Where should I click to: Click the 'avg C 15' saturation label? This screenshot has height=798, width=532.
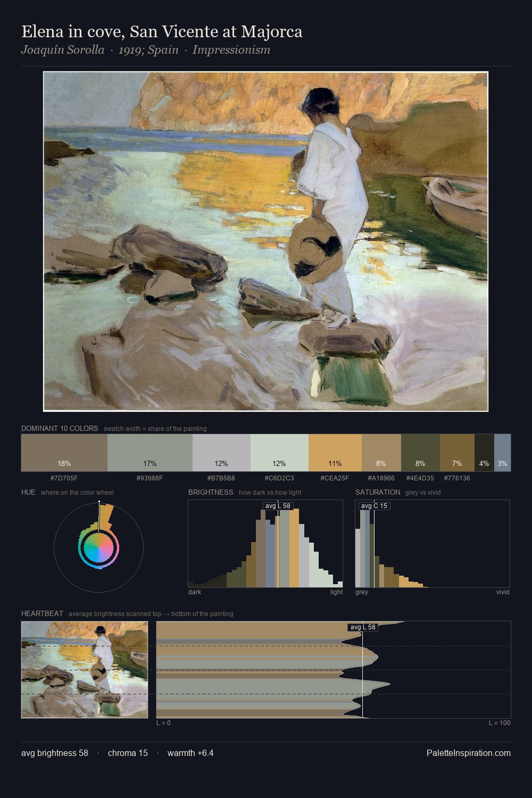click(x=374, y=506)
